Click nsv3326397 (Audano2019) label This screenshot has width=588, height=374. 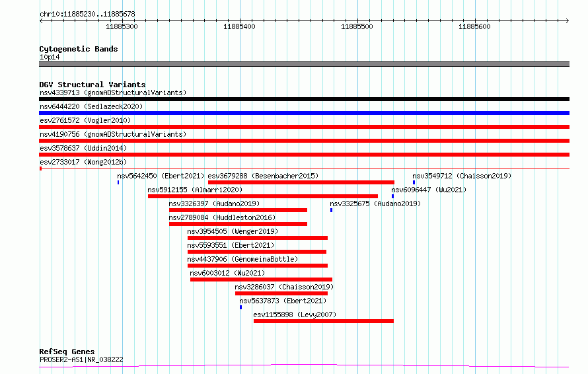click(x=214, y=204)
